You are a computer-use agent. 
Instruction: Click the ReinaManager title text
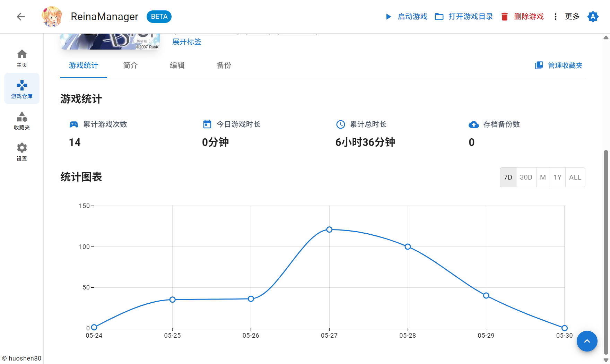(x=104, y=17)
